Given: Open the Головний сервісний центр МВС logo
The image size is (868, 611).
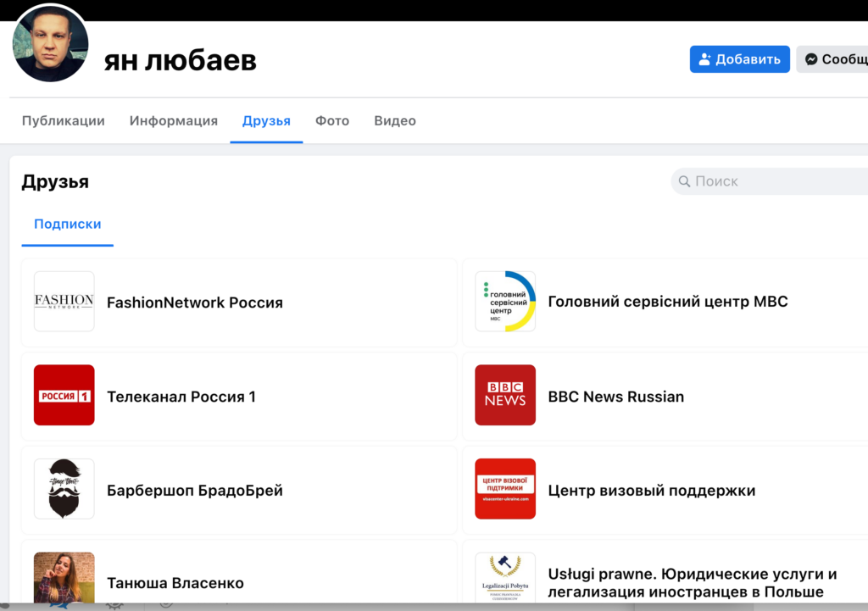Looking at the screenshot, I should (x=505, y=302).
